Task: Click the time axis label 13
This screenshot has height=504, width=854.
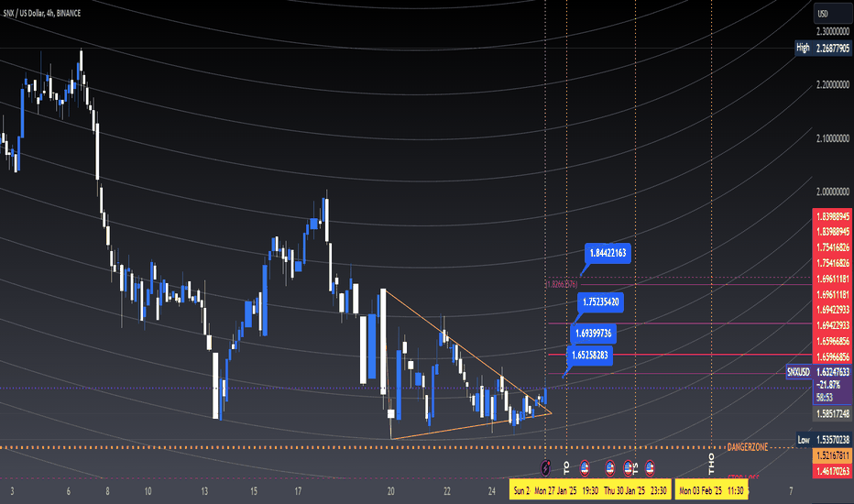Action: pyautogui.click(x=204, y=491)
